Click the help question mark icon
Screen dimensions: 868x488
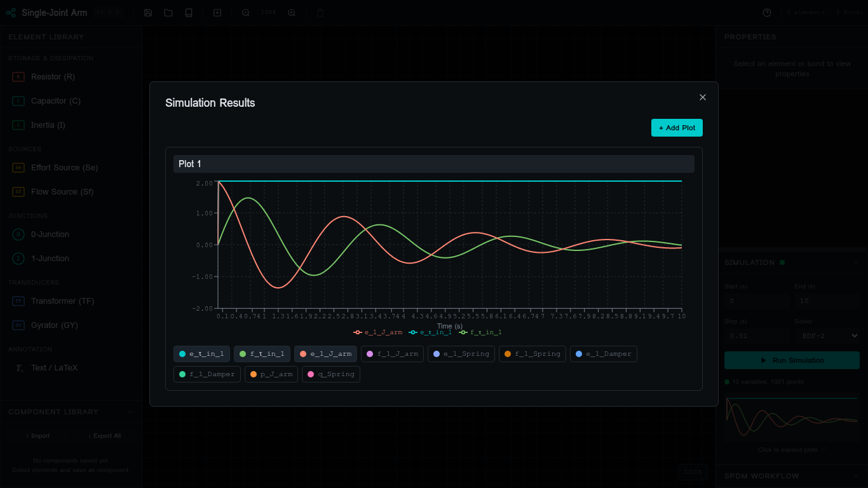click(767, 13)
